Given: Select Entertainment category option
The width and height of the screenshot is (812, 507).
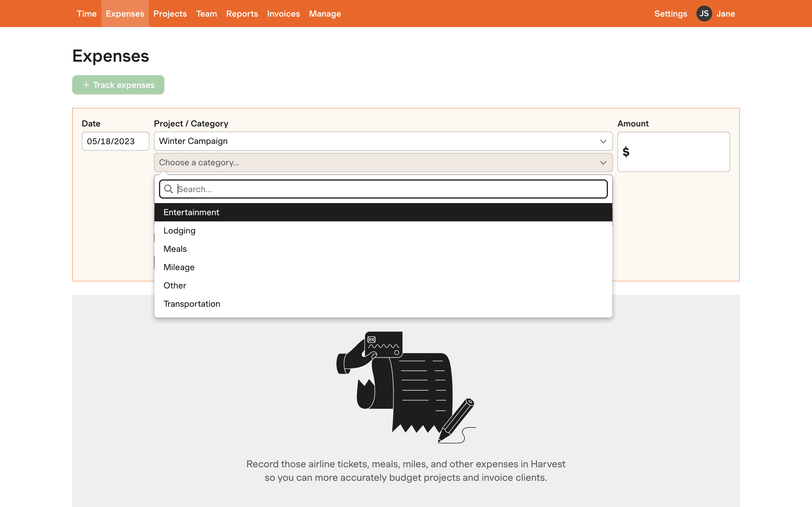Looking at the screenshot, I should 191,212.
